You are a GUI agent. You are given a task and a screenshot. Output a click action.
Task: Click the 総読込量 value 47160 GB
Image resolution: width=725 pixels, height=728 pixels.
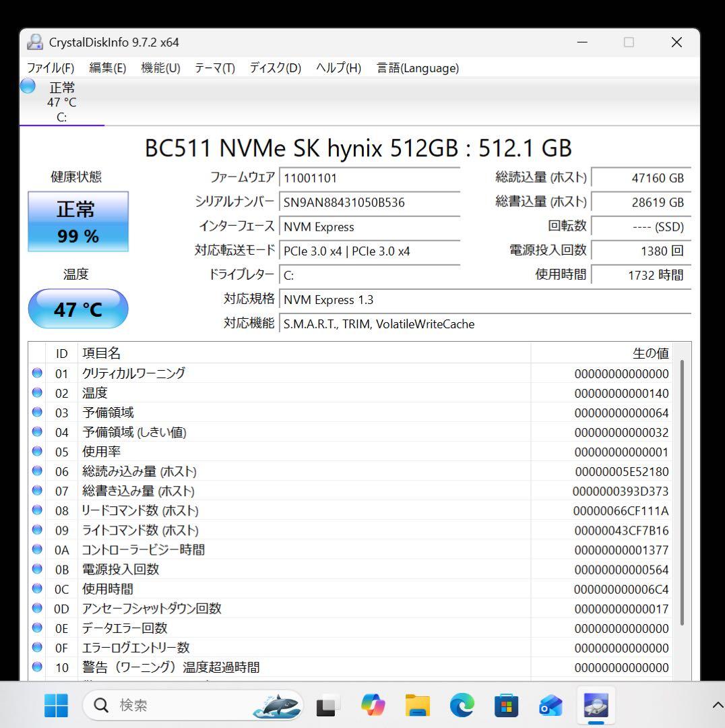click(641, 178)
